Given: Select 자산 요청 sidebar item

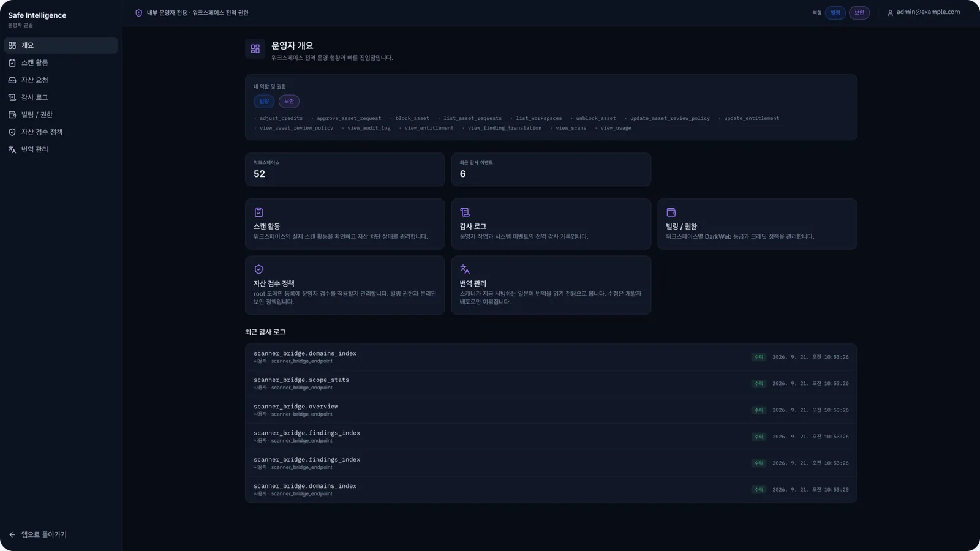Looking at the screenshot, I should click(x=61, y=80).
